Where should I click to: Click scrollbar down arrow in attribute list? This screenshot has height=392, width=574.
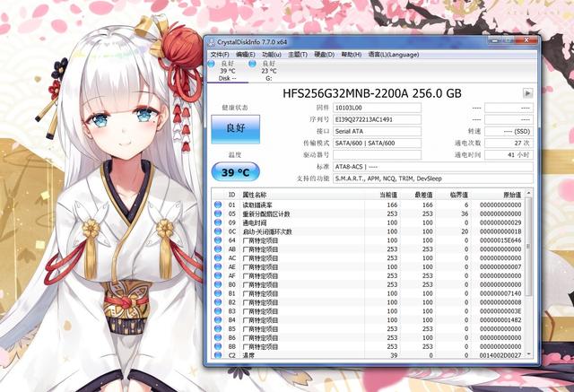(x=528, y=354)
